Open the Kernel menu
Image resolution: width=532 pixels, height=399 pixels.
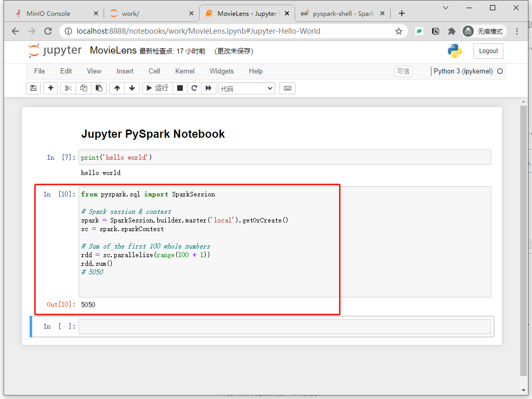184,71
